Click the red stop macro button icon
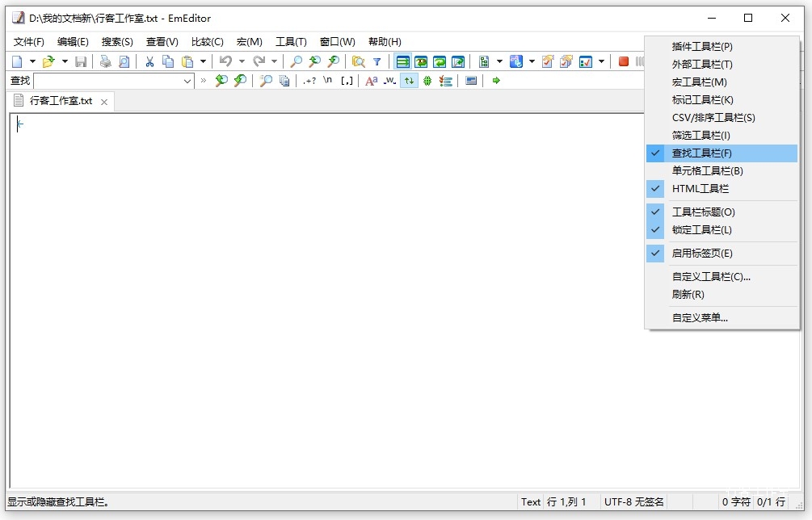Image resolution: width=812 pixels, height=520 pixels. [x=624, y=62]
